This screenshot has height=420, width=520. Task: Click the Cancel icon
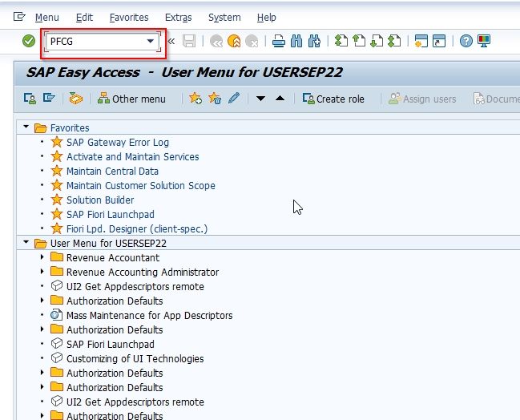coord(252,42)
